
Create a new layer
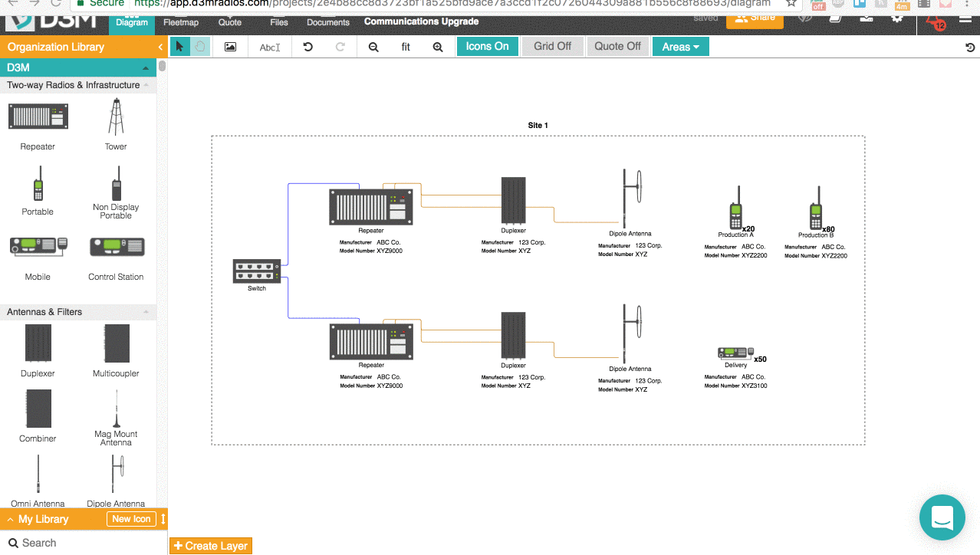pos(210,545)
